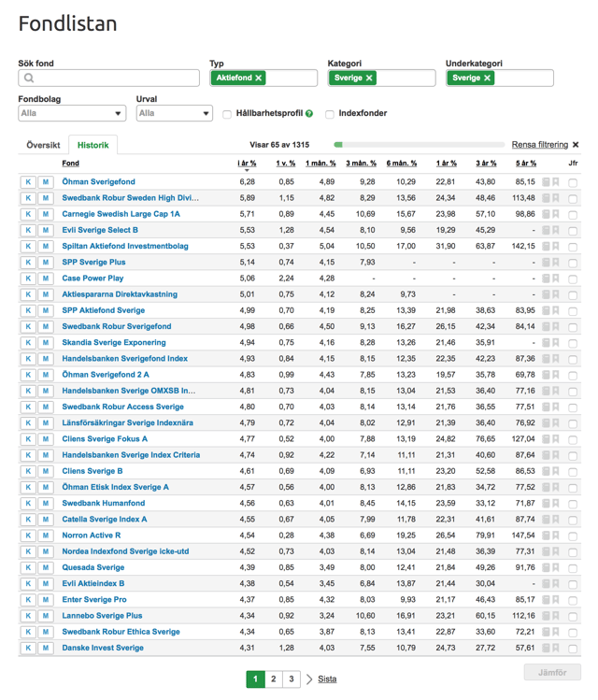
Task: Sort by the 'i år %' column
Action: (x=247, y=164)
